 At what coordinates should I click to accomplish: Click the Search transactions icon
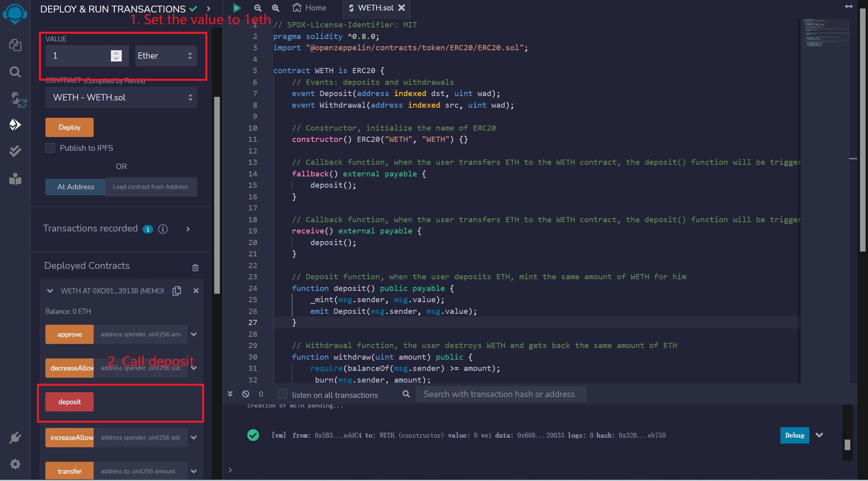[405, 393]
